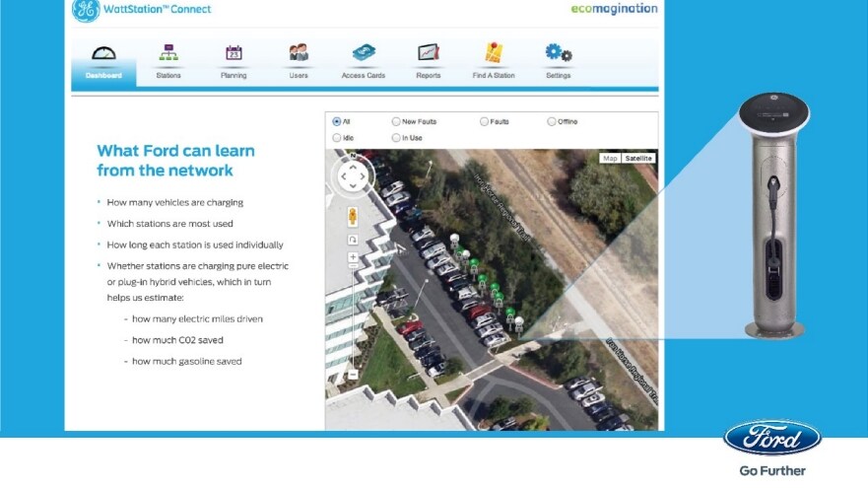Pan the map left arrow
This screenshot has height=488, width=868.
[x=344, y=176]
